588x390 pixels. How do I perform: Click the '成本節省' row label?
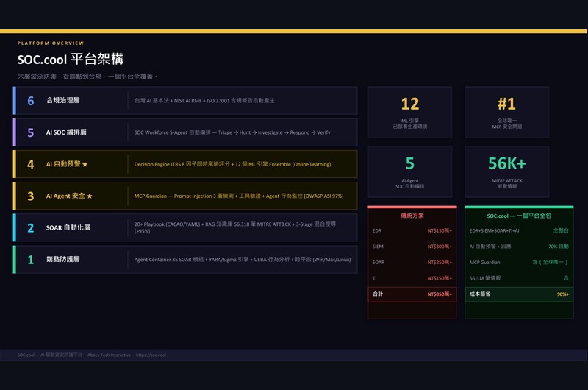click(480, 294)
